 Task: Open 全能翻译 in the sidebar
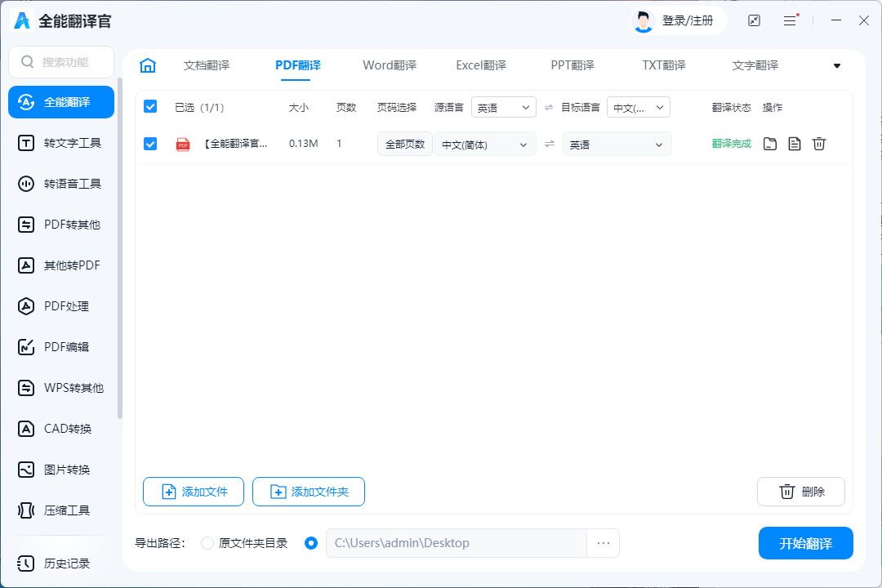(x=61, y=102)
